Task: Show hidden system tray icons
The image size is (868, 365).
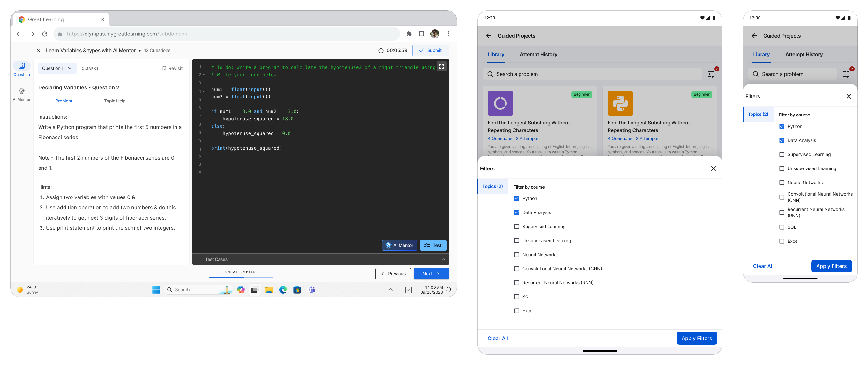Action: click(390, 289)
